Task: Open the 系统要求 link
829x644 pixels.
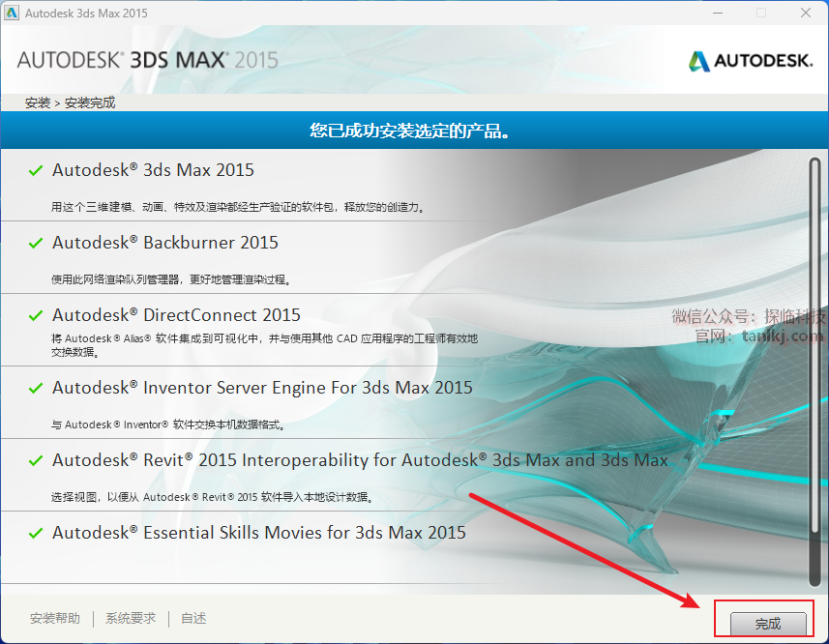Action: [131, 618]
